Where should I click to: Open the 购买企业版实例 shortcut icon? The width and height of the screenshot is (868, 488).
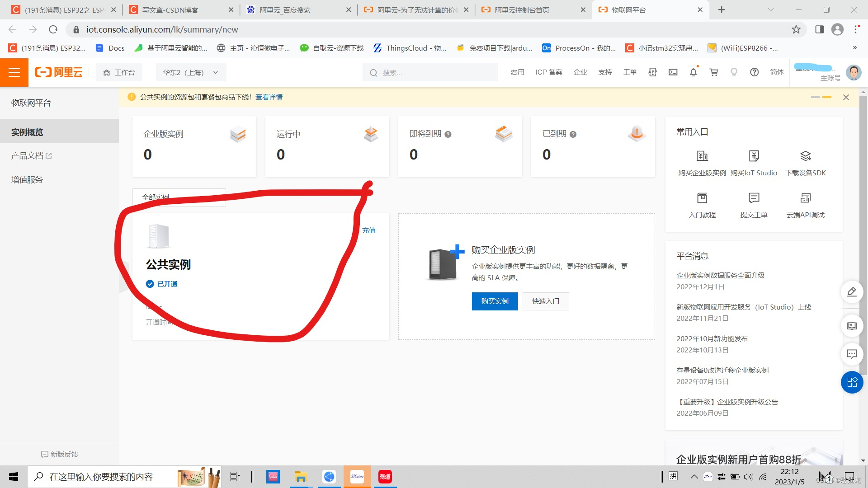(x=702, y=156)
